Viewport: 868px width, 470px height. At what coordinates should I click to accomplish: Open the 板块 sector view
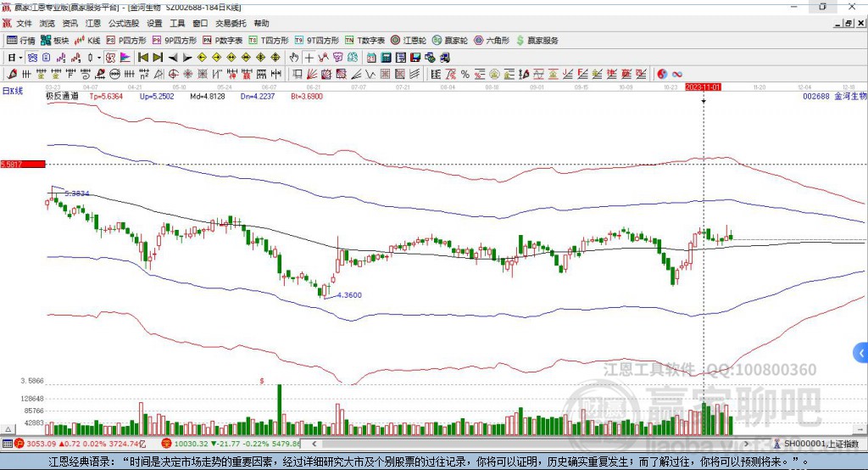click(54, 41)
